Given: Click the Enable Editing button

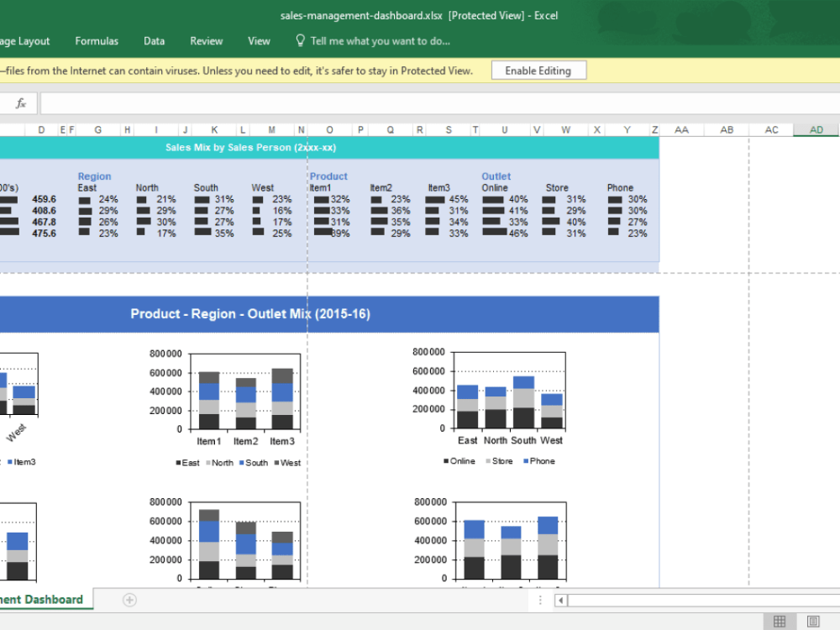Looking at the screenshot, I should 538,71.
